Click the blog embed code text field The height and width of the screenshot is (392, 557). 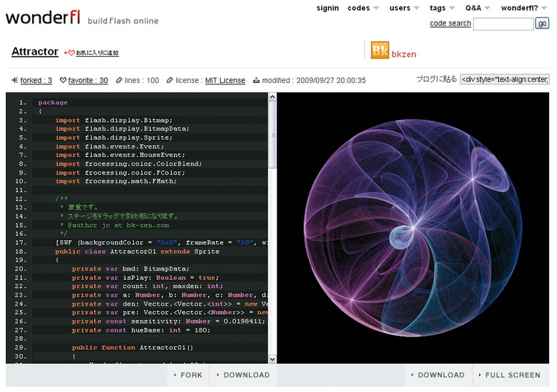(x=505, y=79)
